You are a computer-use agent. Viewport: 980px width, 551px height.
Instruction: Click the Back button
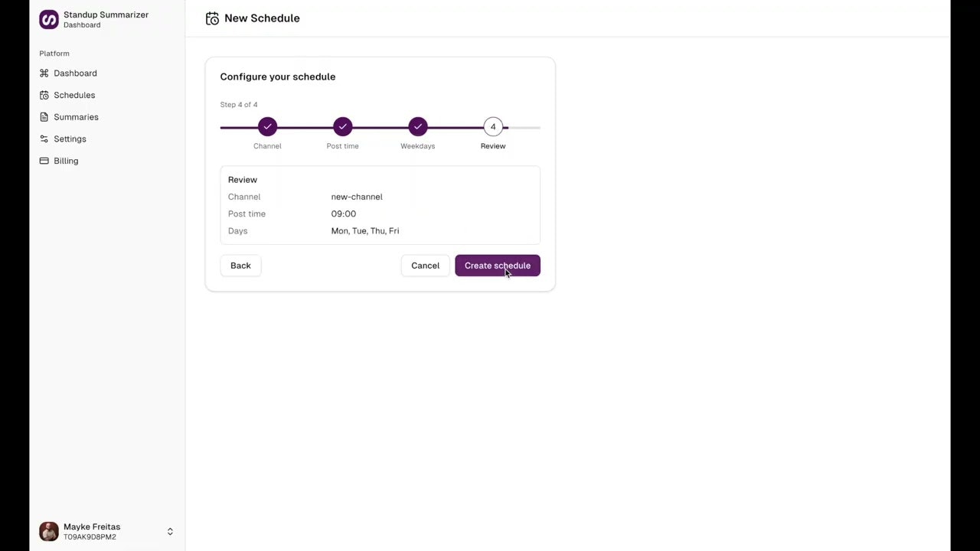(240, 266)
